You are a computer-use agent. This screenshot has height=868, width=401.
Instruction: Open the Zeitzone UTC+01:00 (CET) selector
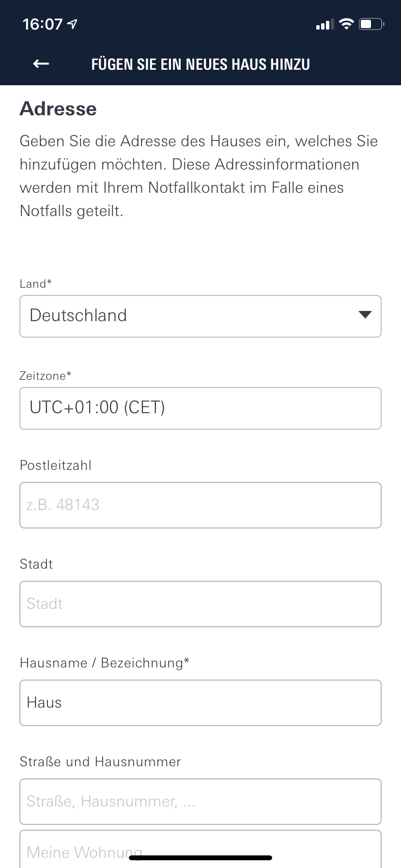pyautogui.click(x=200, y=408)
